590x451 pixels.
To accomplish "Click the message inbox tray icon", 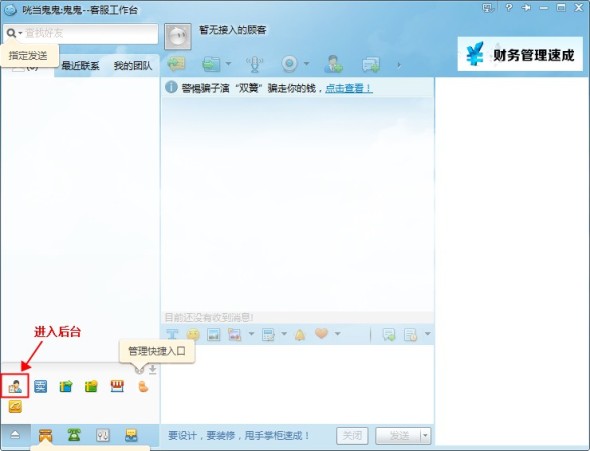I will point(131,435).
